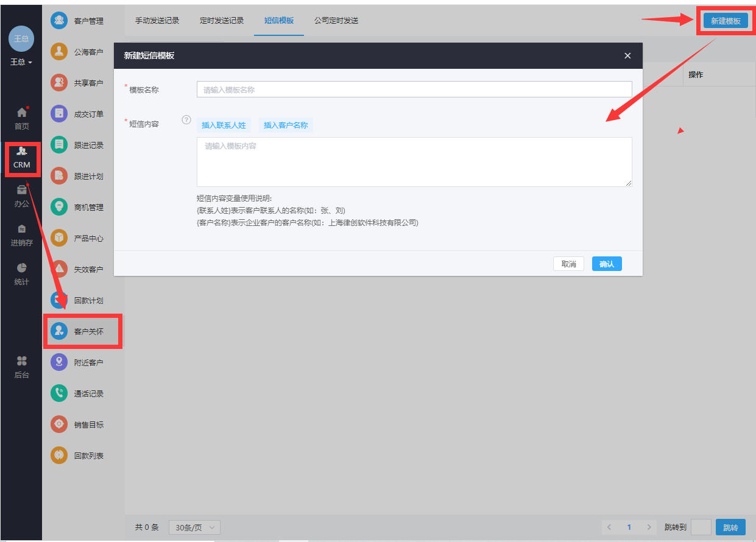Image resolution: width=756 pixels, height=542 pixels.
Task: Expand the 王总 user dropdown
Action: [x=21, y=62]
